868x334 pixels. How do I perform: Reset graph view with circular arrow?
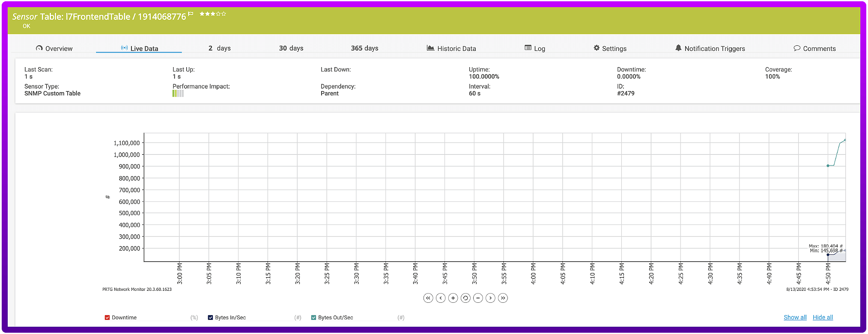pos(465,298)
